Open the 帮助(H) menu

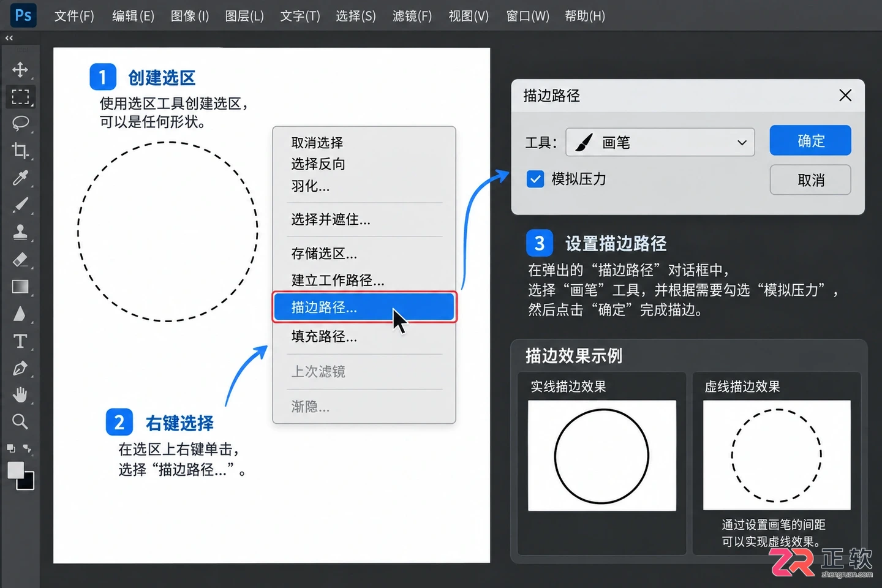coord(585,16)
